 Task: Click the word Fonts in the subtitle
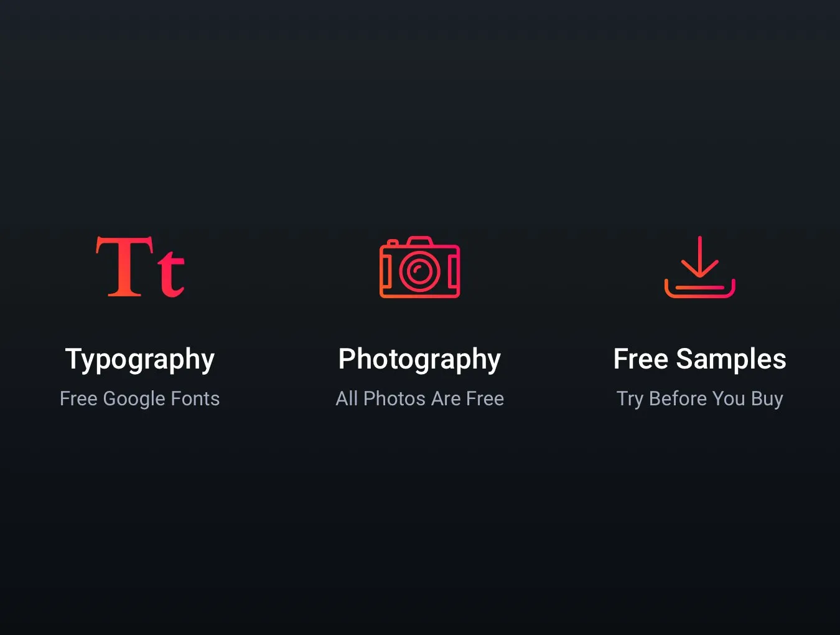[x=196, y=398]
